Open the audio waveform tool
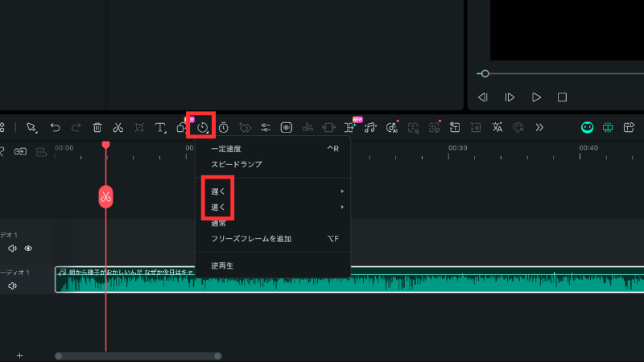This screenshot has height=362, width=644. coord(287,128)
